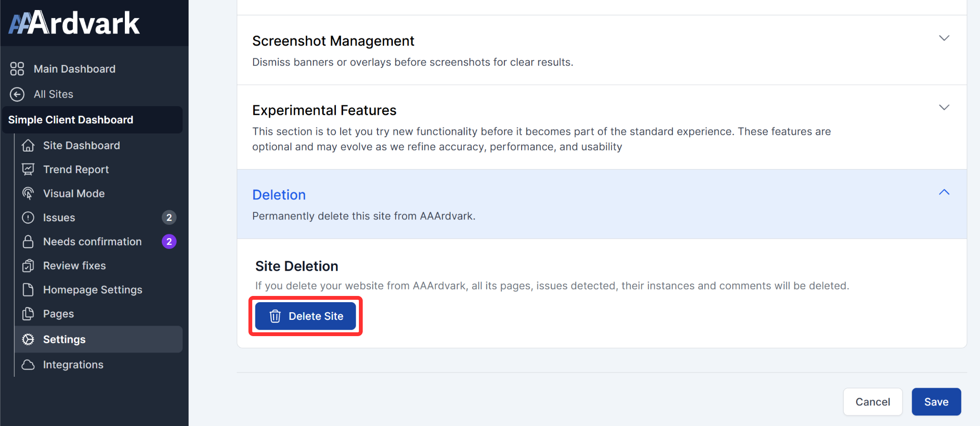Open the Integrations menu item
The height and width of the screenshot is (426, 980).
coord(73,365)
